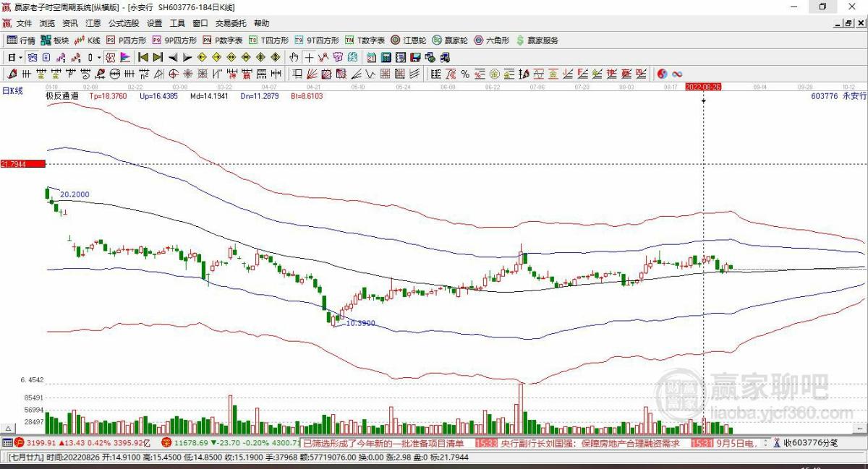
Task: Toggle the 权 adjusted-price icon
Action: coord(111,57)
